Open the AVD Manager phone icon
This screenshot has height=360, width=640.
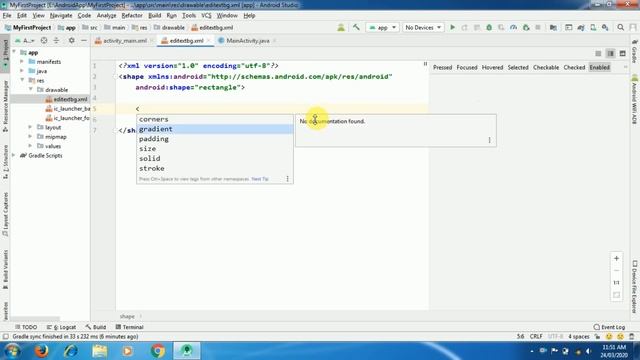pyautogui.click(x=593, y=27)
